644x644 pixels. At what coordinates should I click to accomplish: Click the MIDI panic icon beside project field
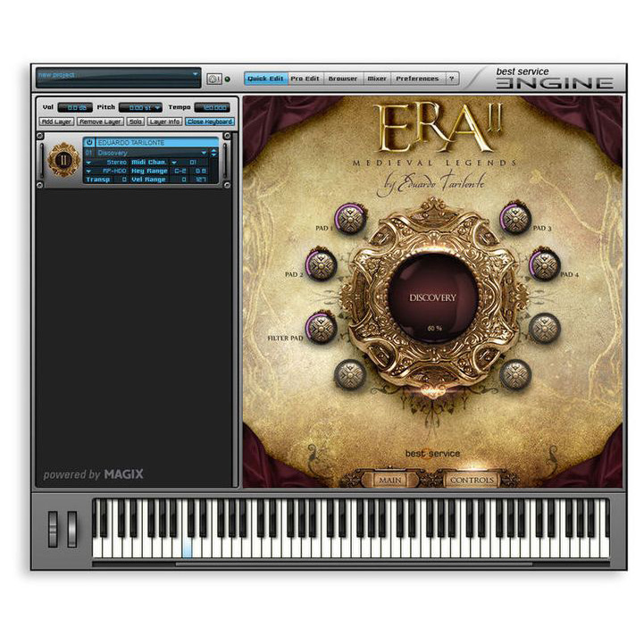[213, 79]
